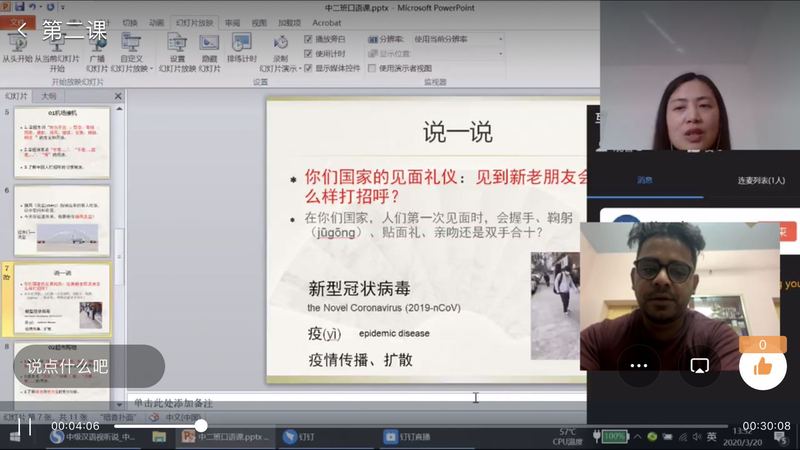
Task: Click the thumbs-up like button
Action: (x=762, y=367)
